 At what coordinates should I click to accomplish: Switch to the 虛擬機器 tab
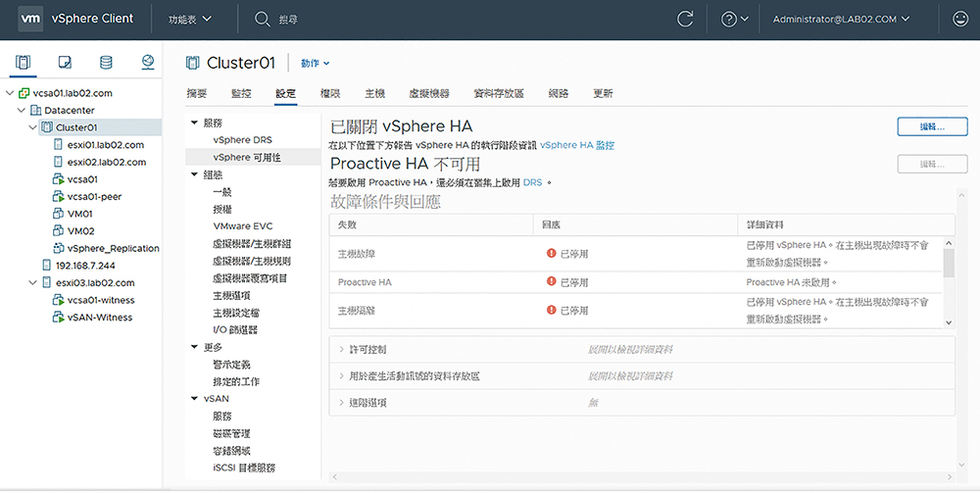click(x=429, y=93)
